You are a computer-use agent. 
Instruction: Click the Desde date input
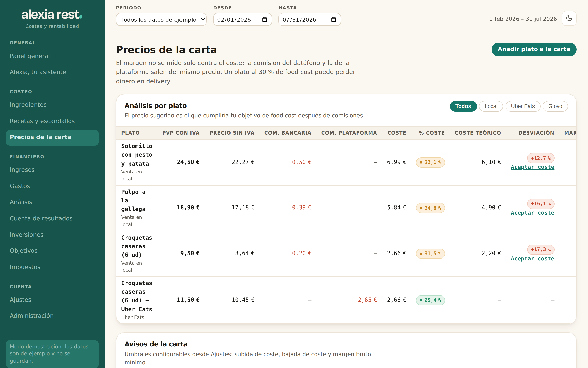242,19
